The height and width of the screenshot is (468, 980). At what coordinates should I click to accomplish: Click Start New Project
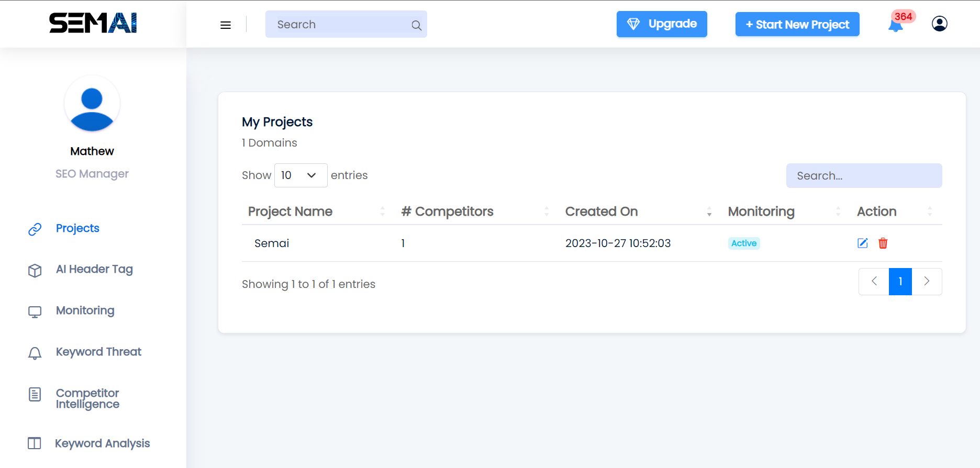point(797,24)
